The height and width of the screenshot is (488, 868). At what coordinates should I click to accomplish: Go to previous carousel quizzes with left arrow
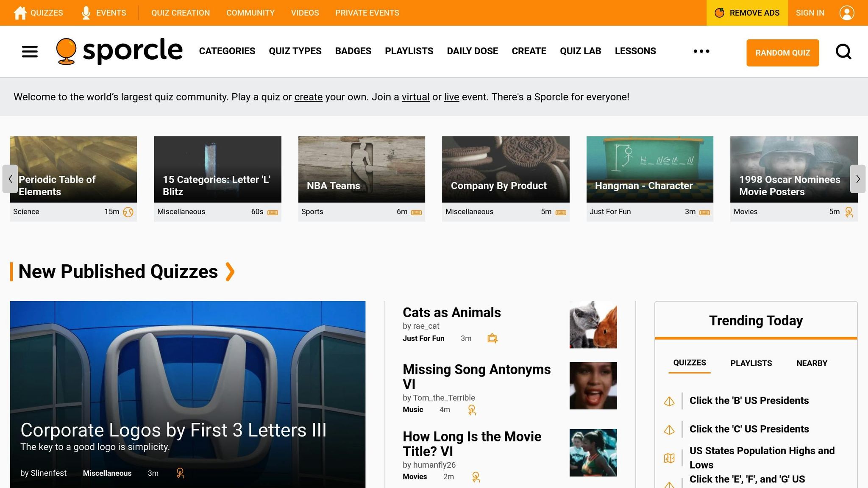10,179
